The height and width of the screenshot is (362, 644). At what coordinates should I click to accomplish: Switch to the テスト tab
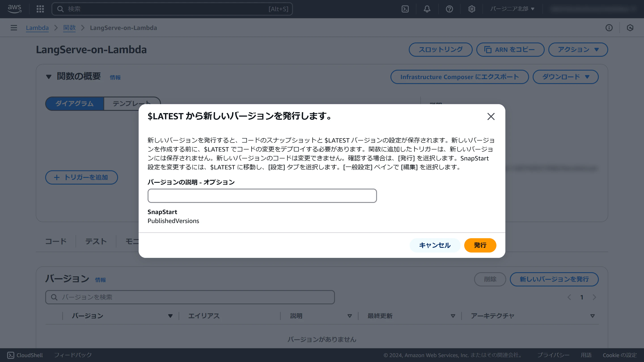96,241
